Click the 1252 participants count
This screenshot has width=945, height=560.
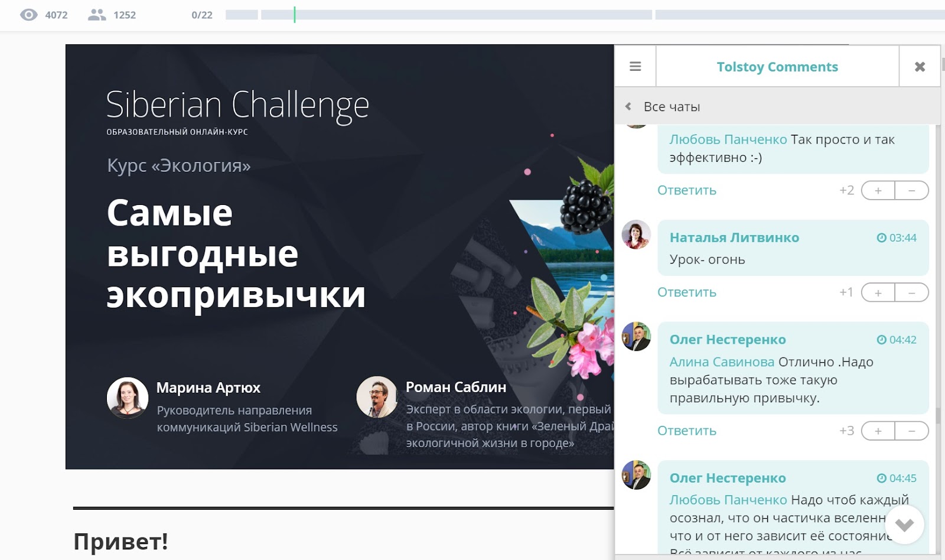tap(125, 15)
